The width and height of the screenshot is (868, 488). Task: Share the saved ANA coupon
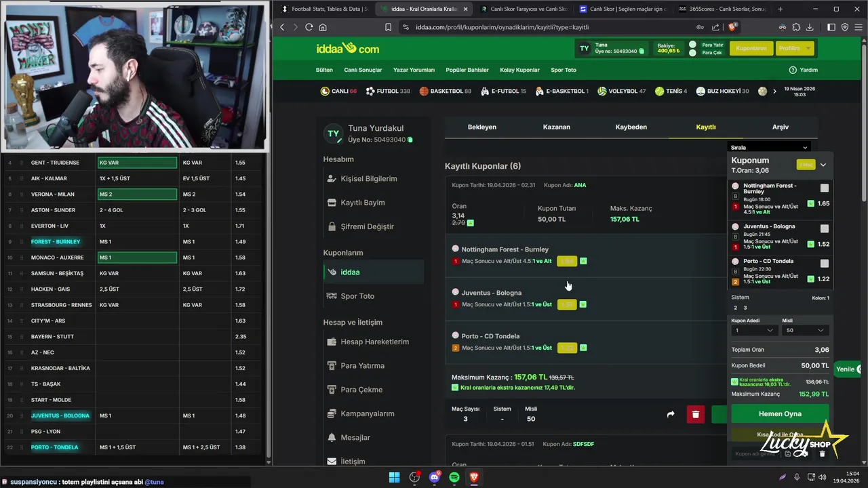click(671, 414)
